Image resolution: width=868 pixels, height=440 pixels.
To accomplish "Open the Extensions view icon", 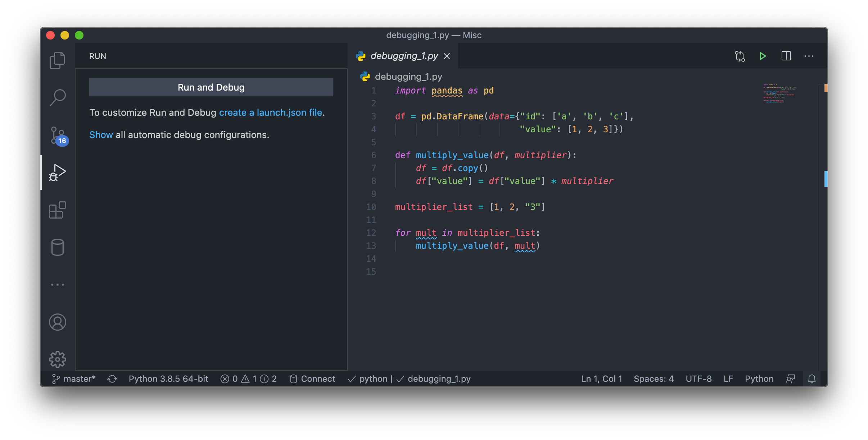I will click(x=57, y=210).
